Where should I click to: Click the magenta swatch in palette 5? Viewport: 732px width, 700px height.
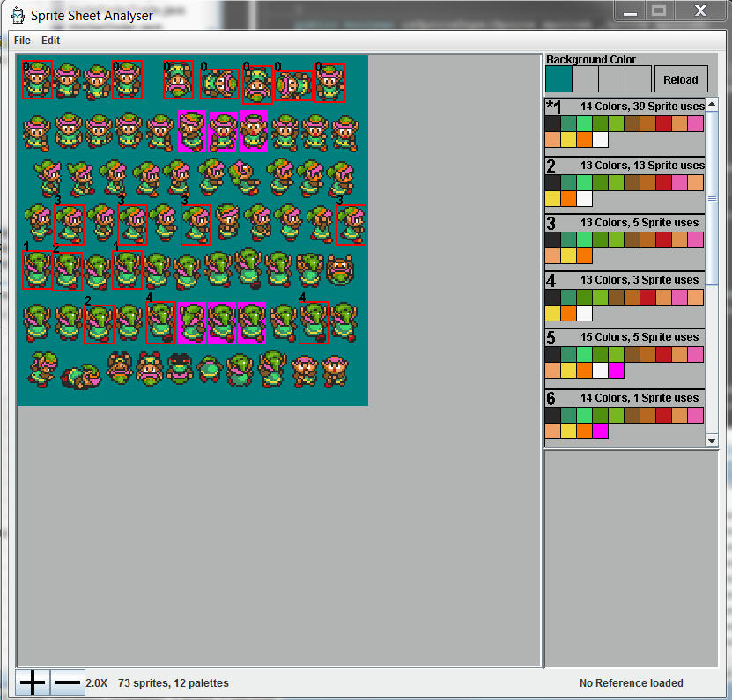[616, 371]
